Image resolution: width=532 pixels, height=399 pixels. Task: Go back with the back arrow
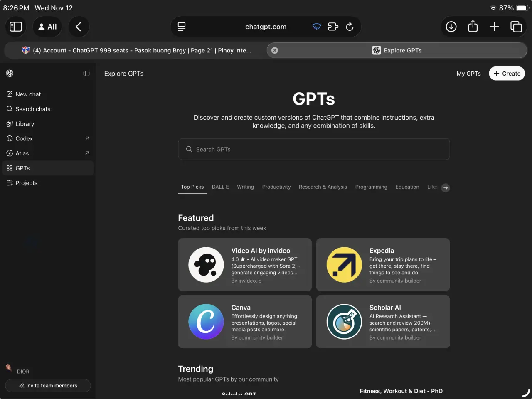(79, 27)
